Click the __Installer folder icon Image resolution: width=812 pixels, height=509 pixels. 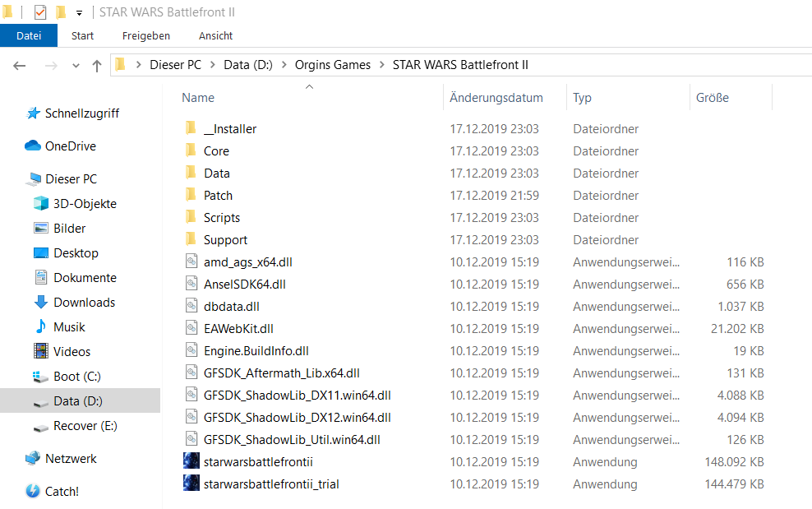tap(191, 128)
